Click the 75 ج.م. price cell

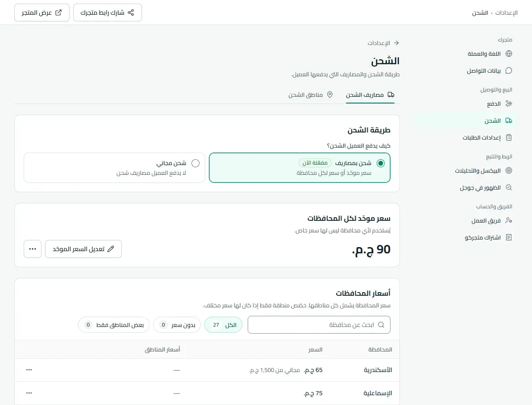[313, 393]
